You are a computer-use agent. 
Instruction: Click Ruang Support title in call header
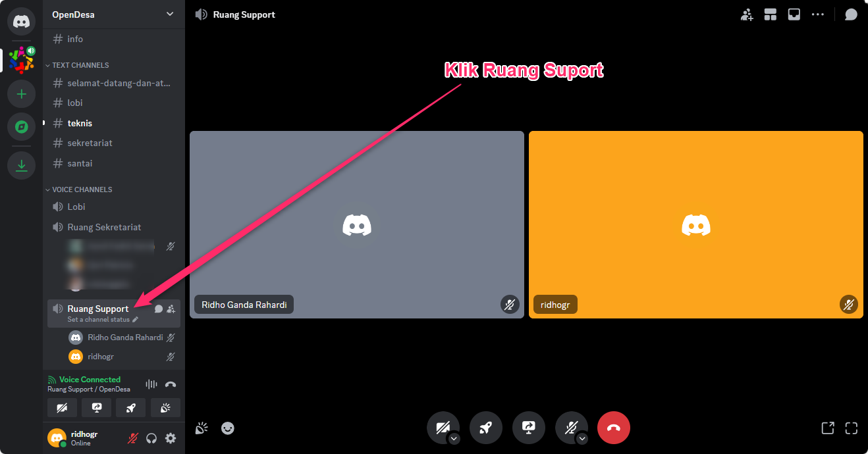coord(244,14)
